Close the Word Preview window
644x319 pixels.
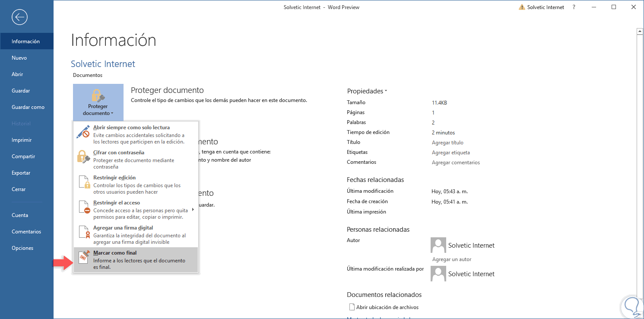click(x=634, y=7)
